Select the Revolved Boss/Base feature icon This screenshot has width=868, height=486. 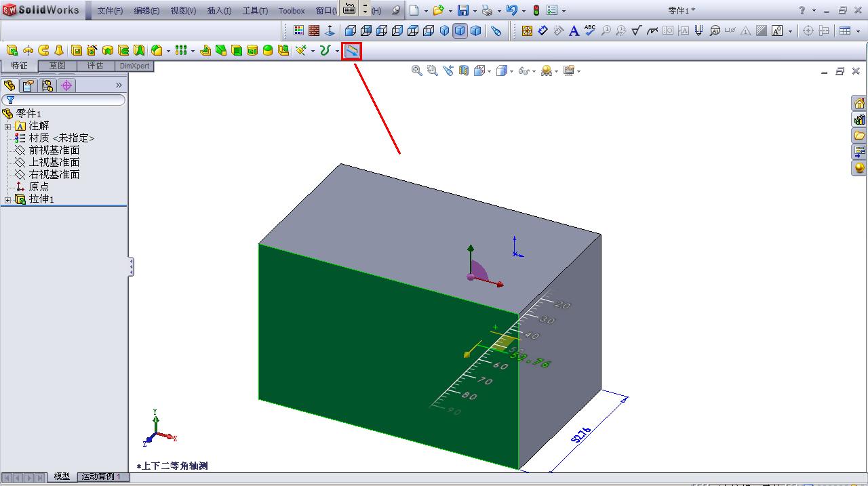[28, 50]
